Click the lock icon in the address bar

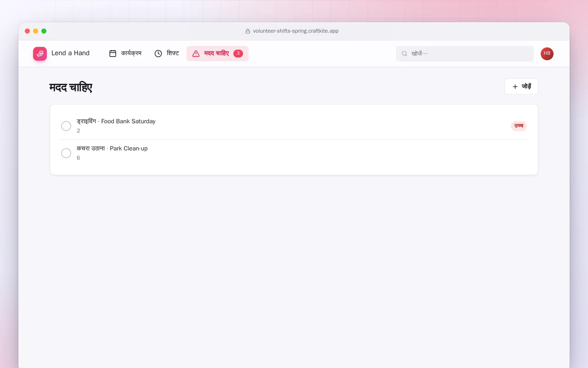248,31
